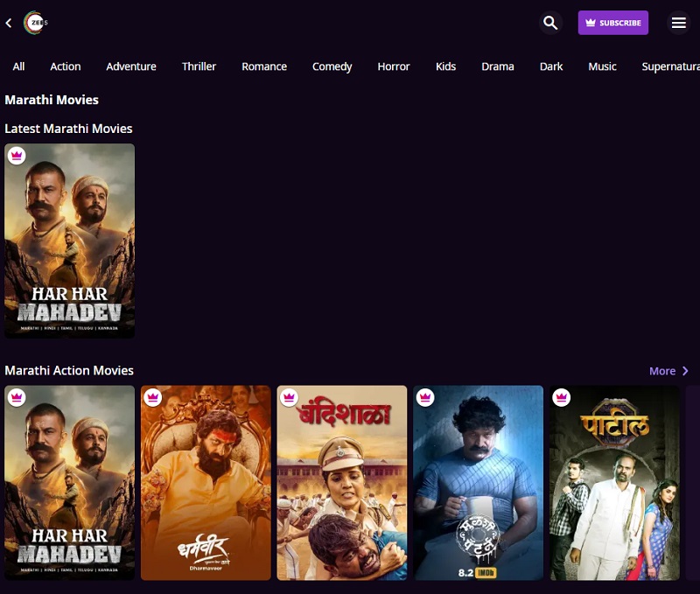Select the Romance genre tab

tap(264, 66)
